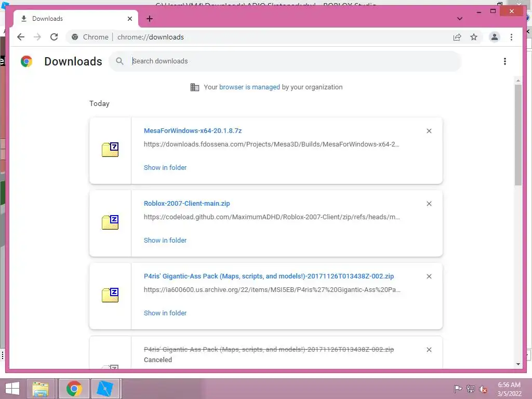The image size is (532, 399).
Task: Click the completed P4ris' pack zip icon
Action: [x=110, y=295]
